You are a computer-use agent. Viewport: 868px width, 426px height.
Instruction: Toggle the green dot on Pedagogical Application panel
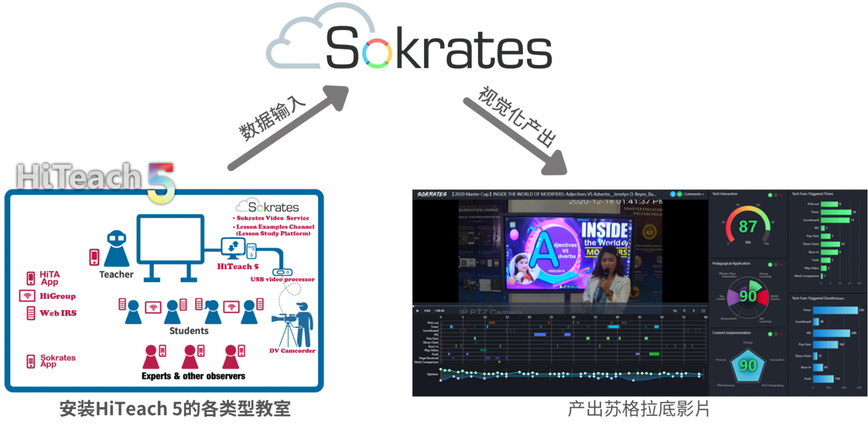tap(770, 264)
